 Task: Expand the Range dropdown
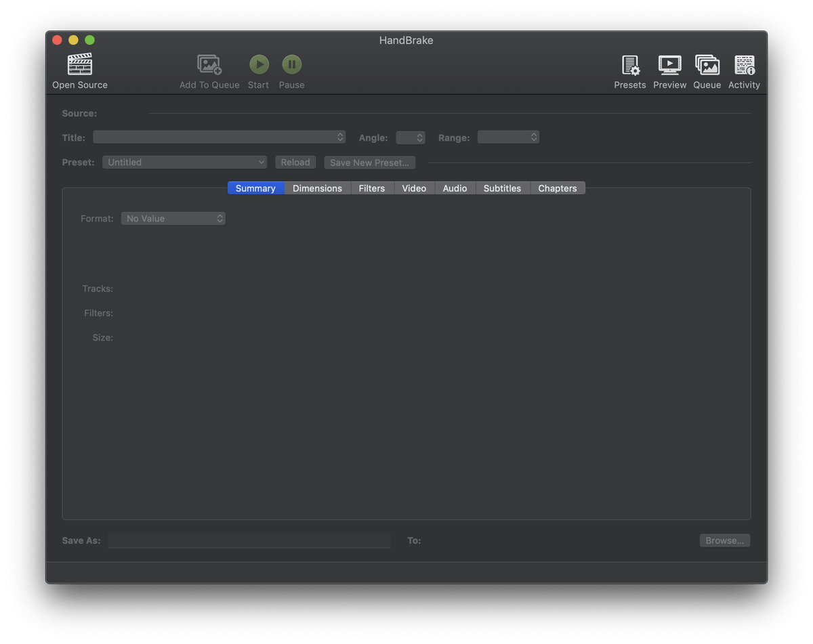[508, 136]
